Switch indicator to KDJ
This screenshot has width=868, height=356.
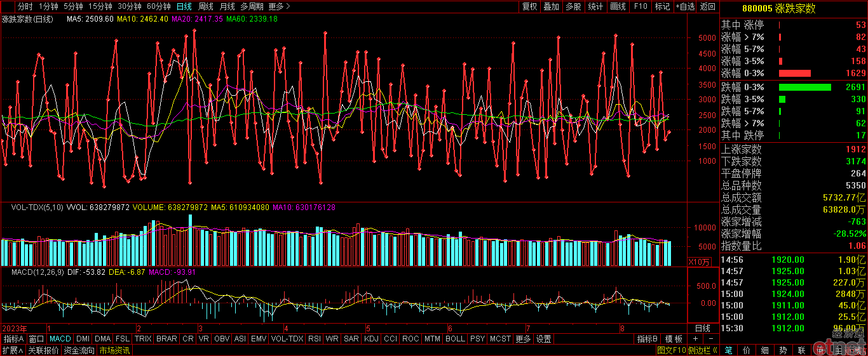(x=371, y=339)
